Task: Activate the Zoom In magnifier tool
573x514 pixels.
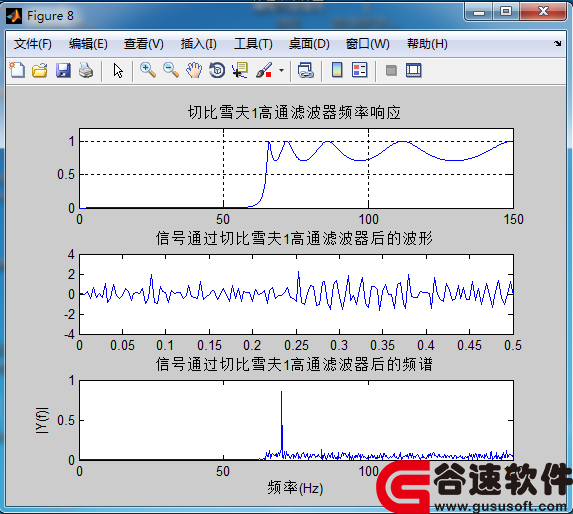Action: (148, 70)
